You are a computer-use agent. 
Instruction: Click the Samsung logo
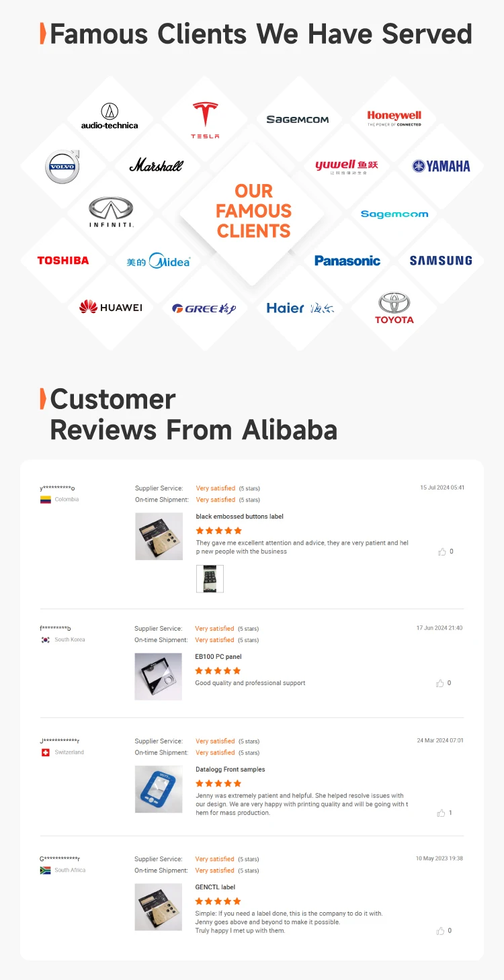click(441, 261)
